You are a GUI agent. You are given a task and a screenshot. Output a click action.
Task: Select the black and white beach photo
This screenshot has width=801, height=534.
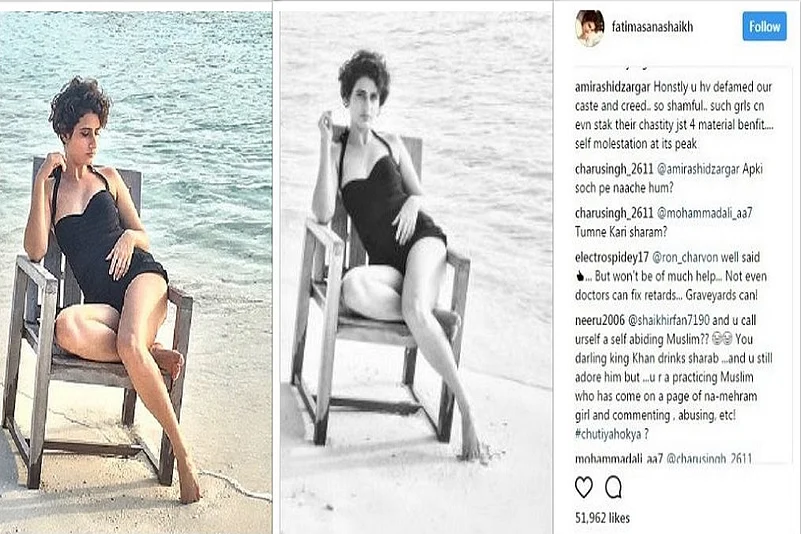pyautogui.click(x=416, y=272)
